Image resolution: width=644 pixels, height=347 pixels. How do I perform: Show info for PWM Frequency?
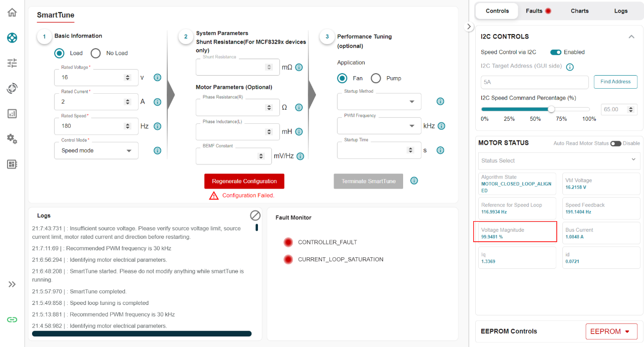441,126
